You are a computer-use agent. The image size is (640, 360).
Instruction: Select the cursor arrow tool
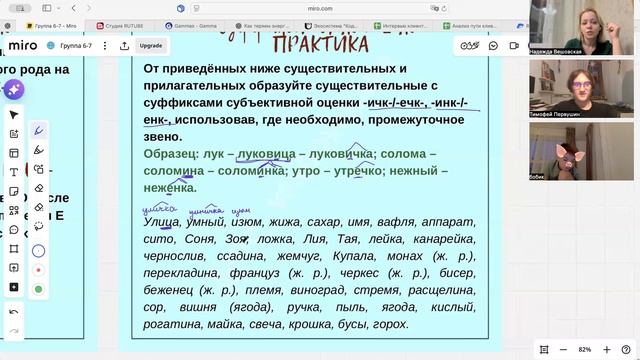click(x=14, y=115)
